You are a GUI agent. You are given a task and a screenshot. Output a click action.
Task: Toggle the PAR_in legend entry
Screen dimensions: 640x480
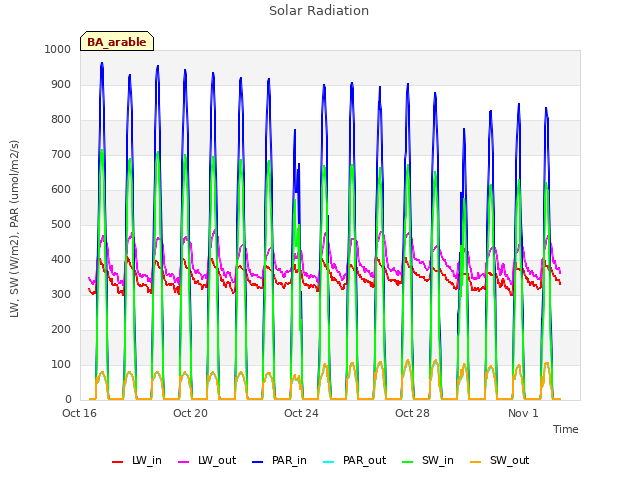(x=280, y=461)
